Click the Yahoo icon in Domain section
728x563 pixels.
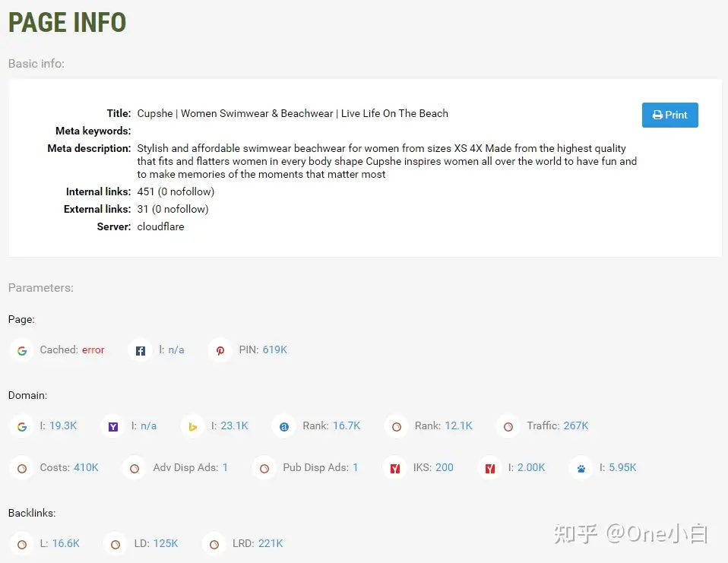pyautogui.click(x=112, y=426)
